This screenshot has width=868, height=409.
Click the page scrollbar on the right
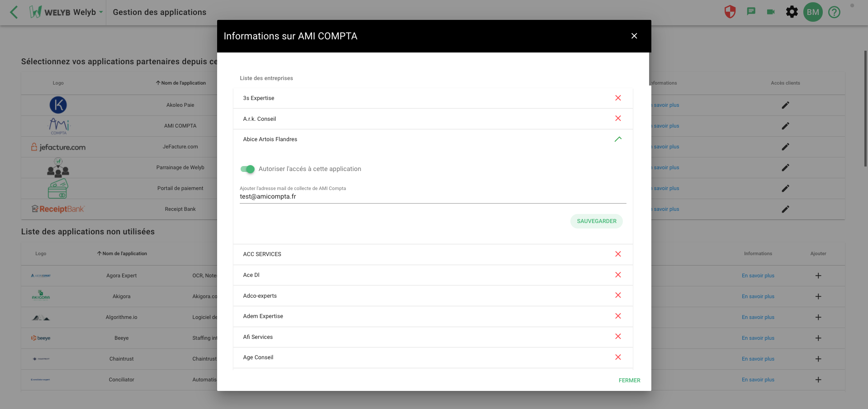(865, 109)
